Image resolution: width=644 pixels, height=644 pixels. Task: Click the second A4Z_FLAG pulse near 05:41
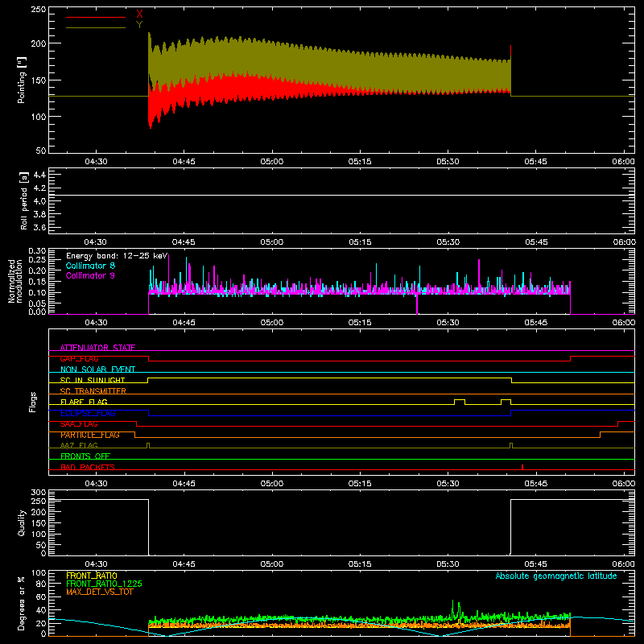click(511, 445)
